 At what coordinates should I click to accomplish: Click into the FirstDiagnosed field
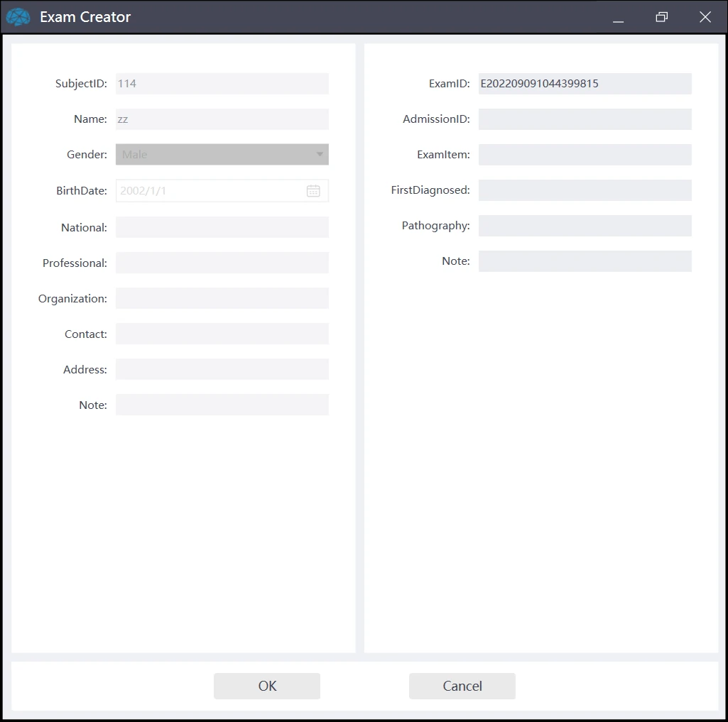coord(585,190)
